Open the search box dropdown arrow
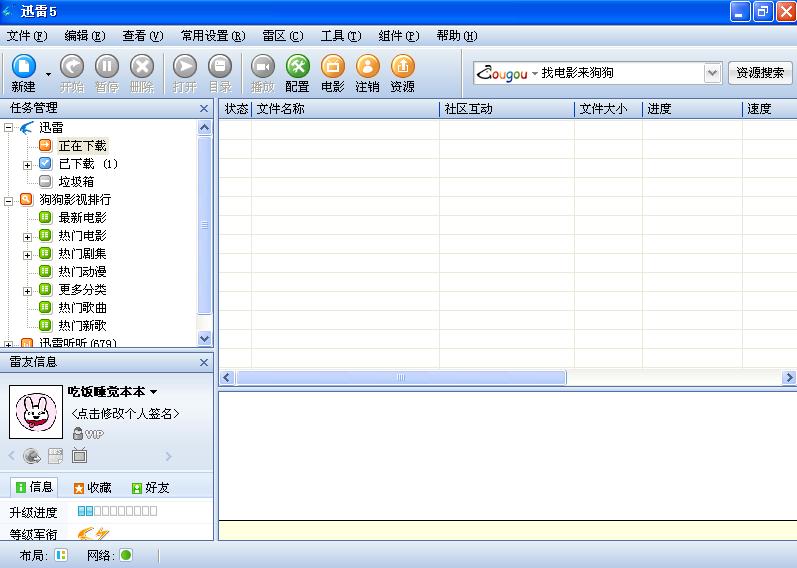The width and height of the screenshot is (797, 568). pos(713,73)
